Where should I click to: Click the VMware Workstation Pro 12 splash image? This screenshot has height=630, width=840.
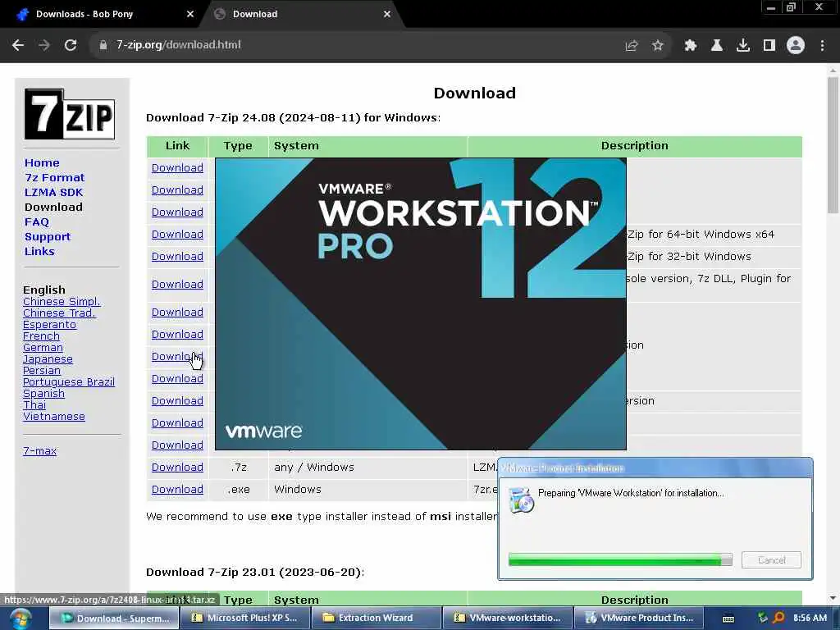pyautogui.click(x=421, y=304)
